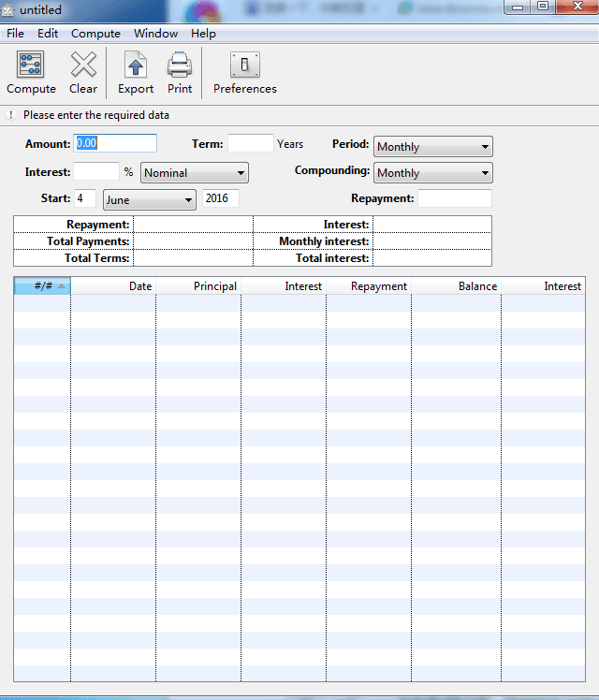599x700 pixels.
Task: Click the Balance column header
Action: pyautogui.click(x=456, y=286)
